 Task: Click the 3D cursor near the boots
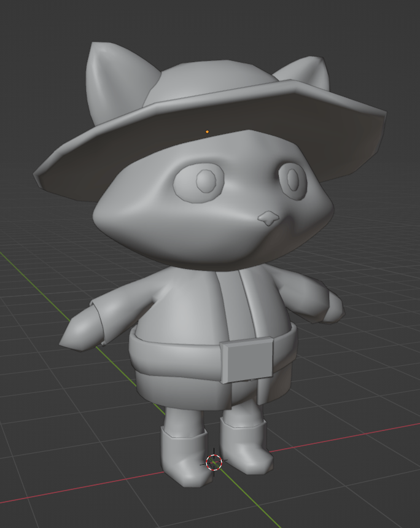point(214,462)
